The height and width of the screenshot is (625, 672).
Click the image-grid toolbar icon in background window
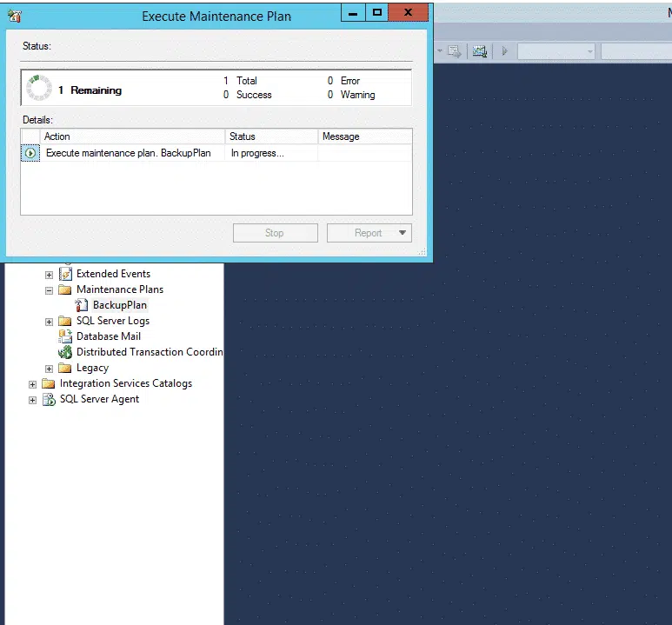[480, 51]
